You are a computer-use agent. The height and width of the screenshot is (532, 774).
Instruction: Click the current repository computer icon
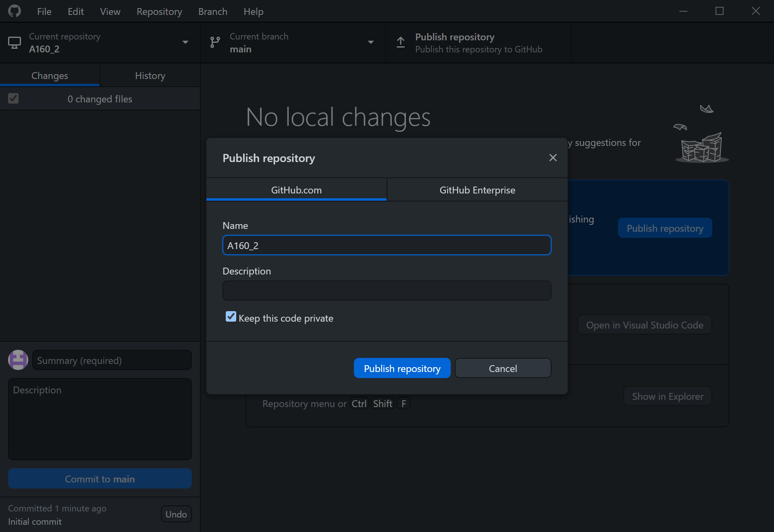(15, 42)
